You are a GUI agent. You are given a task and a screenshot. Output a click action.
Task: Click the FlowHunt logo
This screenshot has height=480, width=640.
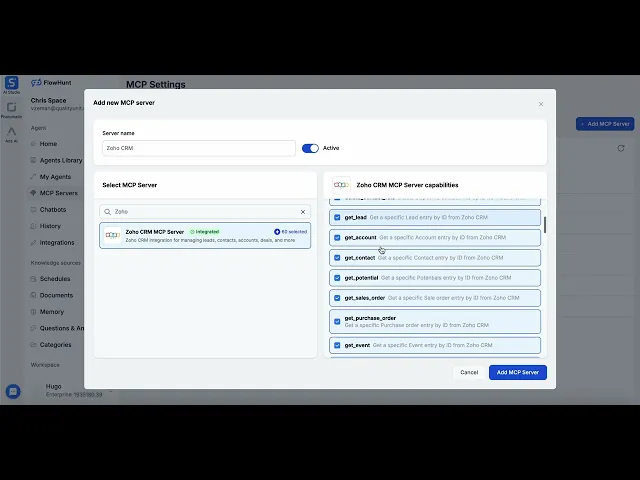click(51, 82)
